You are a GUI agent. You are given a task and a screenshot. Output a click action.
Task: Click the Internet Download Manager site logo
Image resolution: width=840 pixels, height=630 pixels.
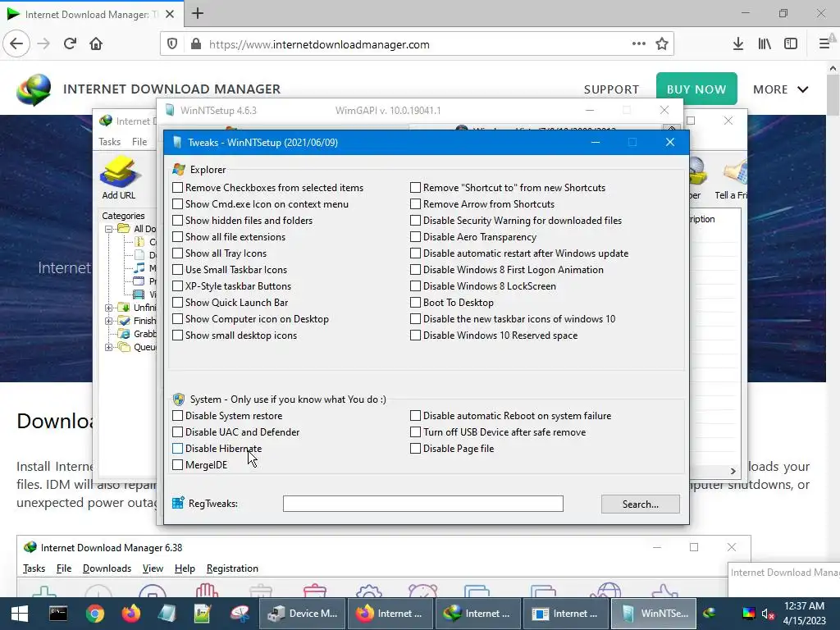pyautogui.click(x=34, y=89)
